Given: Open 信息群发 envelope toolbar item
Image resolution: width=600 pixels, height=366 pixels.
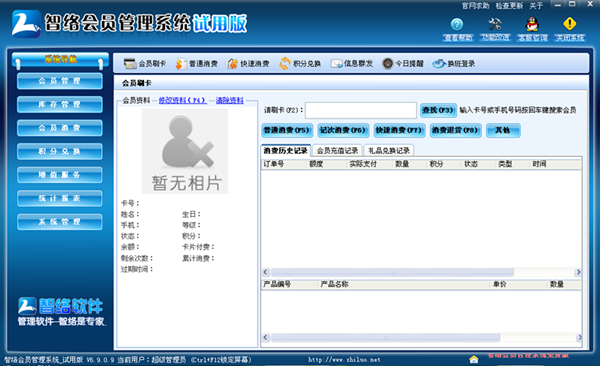Looking at the screenshot, I should point(352,64).
